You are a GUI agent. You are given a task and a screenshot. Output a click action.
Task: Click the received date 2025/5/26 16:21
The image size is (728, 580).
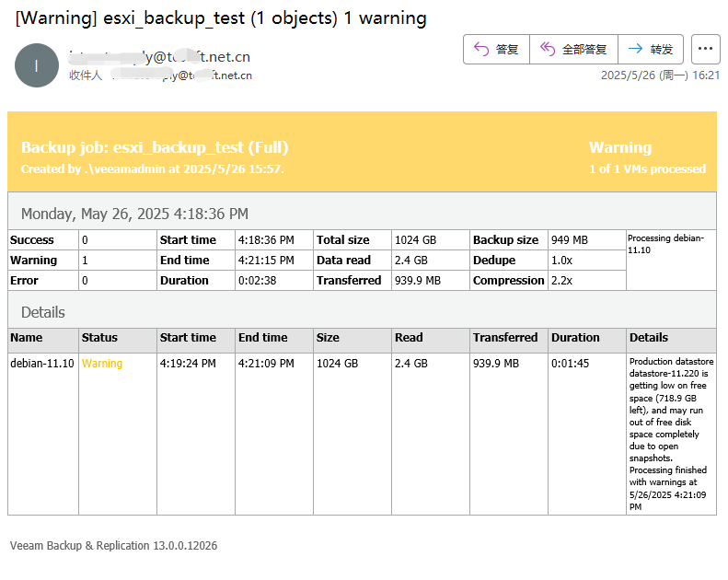click(x=660, y=75)
